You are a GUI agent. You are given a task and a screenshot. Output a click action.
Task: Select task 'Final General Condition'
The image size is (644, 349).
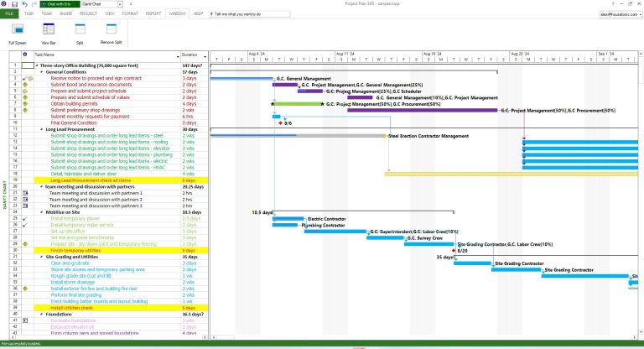point(74,123)
